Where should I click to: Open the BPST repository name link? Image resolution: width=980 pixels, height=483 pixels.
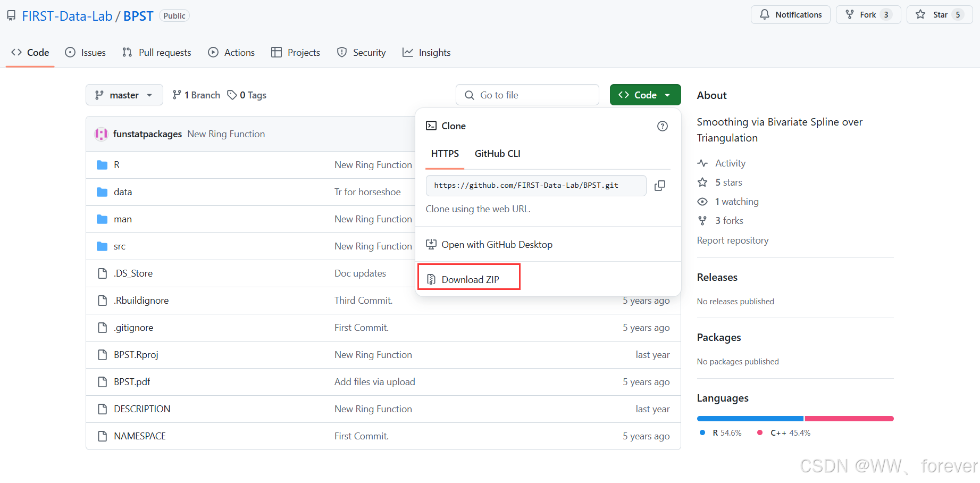pyautogui.click(x=138, y=16)
